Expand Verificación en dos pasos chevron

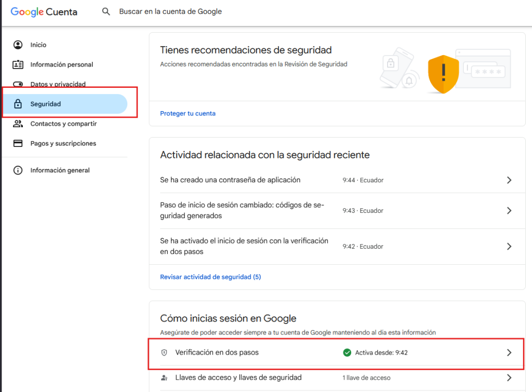(509, 353)
